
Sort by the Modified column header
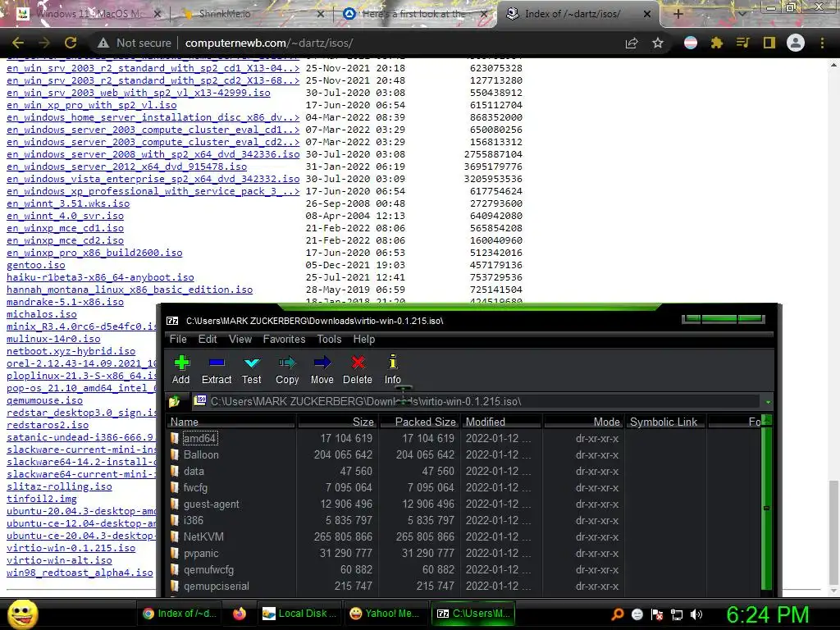tap(502, 422)
